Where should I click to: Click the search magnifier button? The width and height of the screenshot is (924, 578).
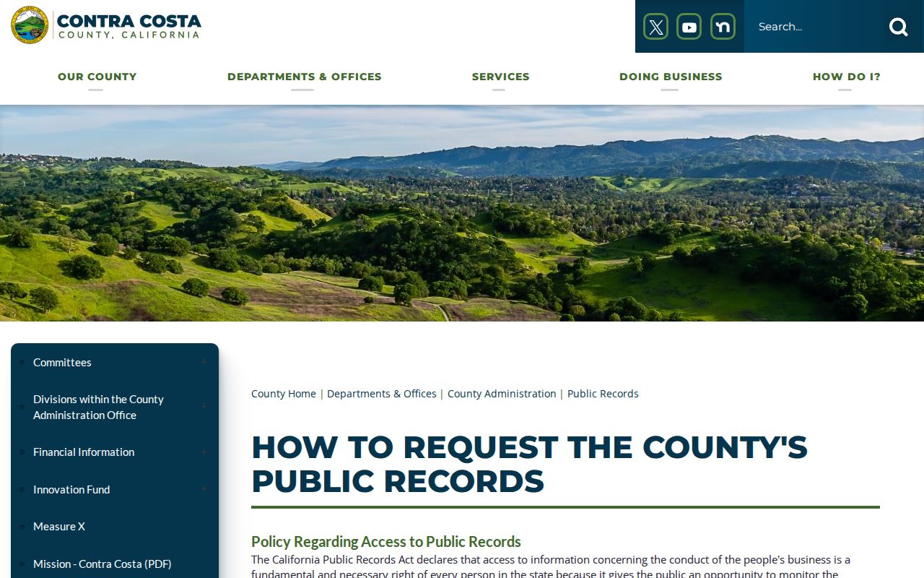click(899, 27)
